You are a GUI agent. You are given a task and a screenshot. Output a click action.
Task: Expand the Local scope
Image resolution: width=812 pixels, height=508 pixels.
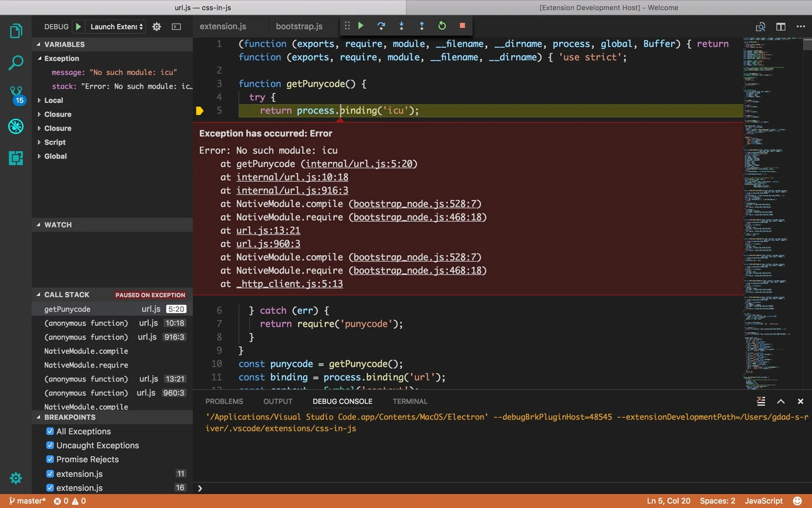[112, 100]
